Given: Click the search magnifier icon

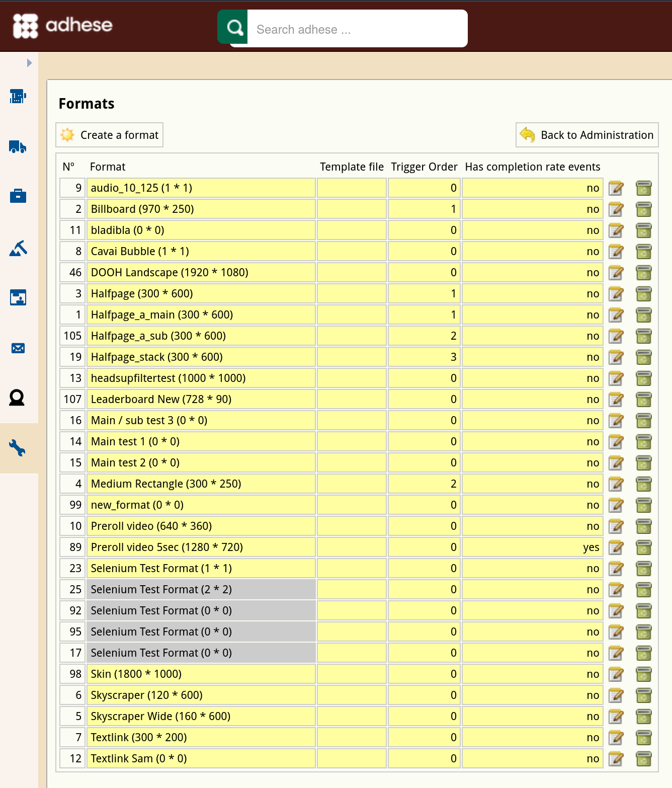Looking at the screenshot, I should click(234, 27).
